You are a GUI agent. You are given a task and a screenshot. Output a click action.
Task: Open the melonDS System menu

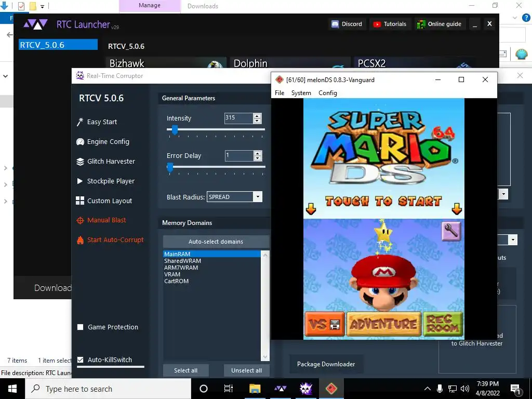pos(301,93)
